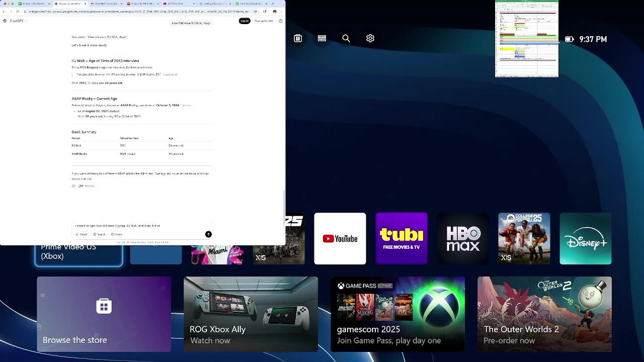Image resolution: width=644 pixels, height=362 pixels.
Task: Select the Prime Video US (Xbox) tile
Action: pos(79,255)
